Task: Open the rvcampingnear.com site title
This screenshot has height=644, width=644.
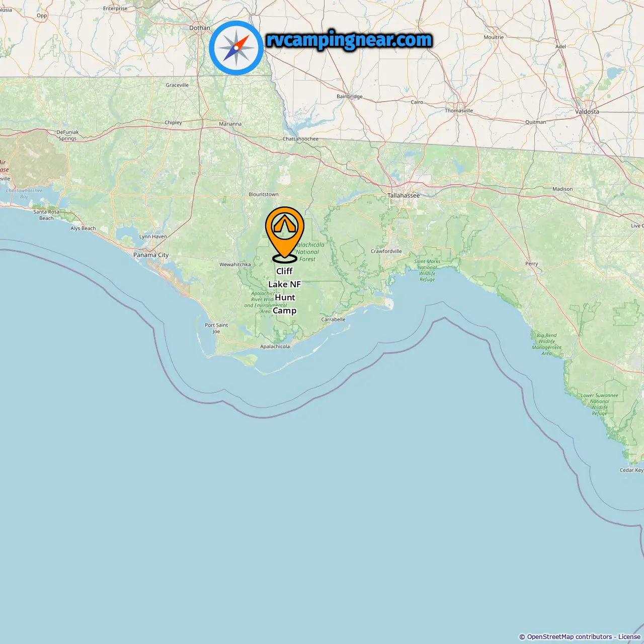Action: [349, 40]
